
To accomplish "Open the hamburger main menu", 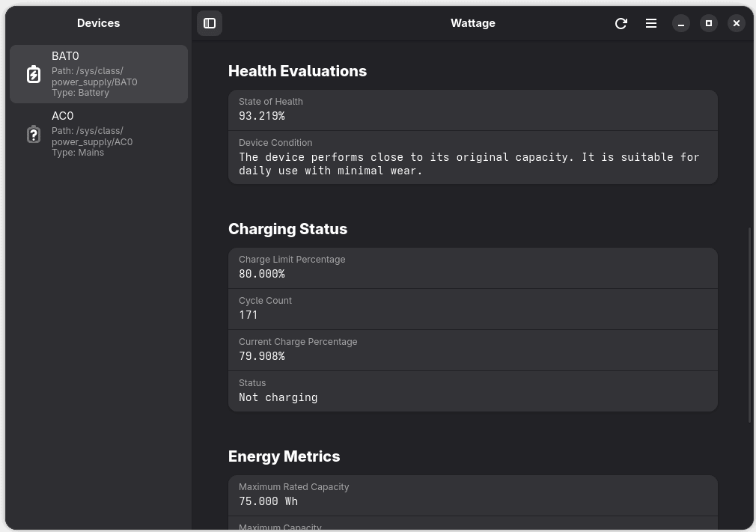I will click(x=651, y=23).
